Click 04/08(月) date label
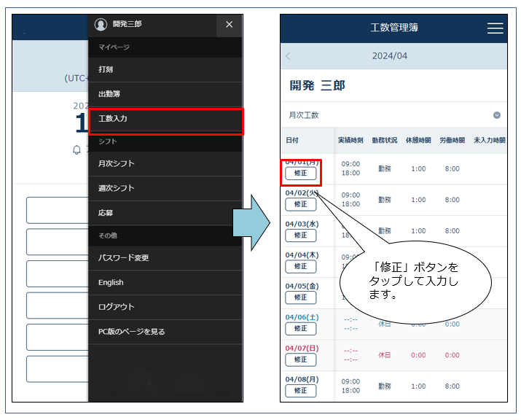521x420 pixels. (x=302, y=379)
